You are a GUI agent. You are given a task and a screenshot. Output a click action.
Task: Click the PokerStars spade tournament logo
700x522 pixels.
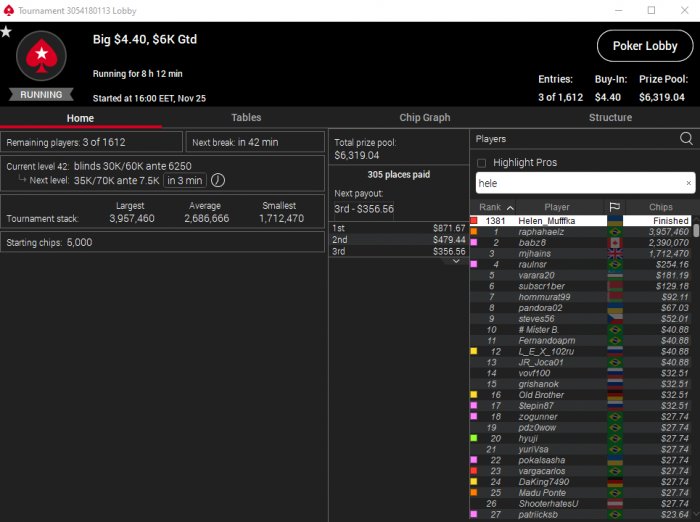tap(42, 56)
